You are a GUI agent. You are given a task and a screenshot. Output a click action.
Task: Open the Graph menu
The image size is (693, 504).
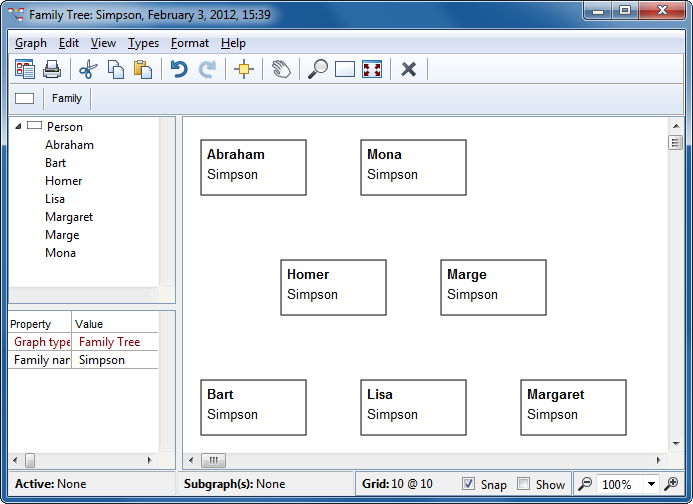coord(31,43)
